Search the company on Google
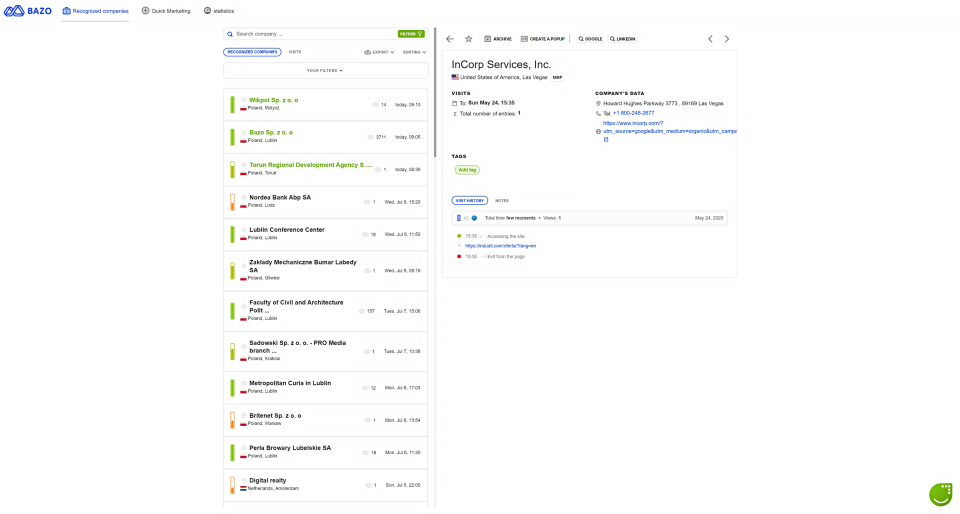Image resolution: width=960 pixels, height=514 pixels. pos(590,39)
